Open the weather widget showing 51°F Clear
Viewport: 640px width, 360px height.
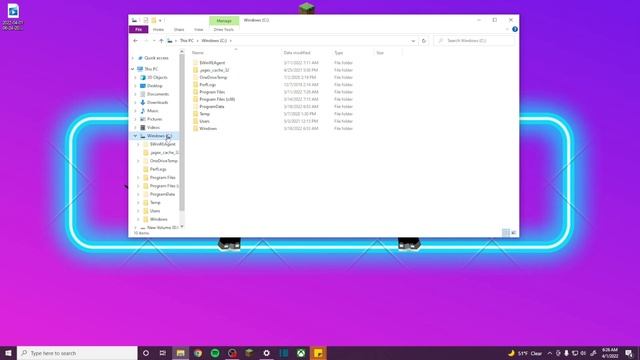coord(525,353)
